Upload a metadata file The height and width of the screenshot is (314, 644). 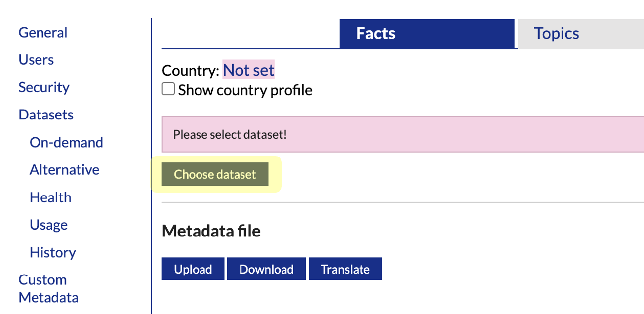point(193,269)
